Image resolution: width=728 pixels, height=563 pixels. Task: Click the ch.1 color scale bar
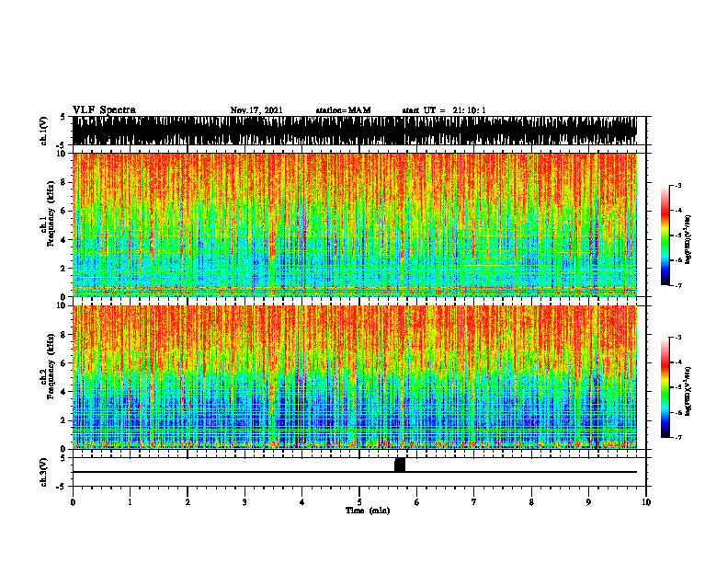pyautogui.click(x=665, y=236)
